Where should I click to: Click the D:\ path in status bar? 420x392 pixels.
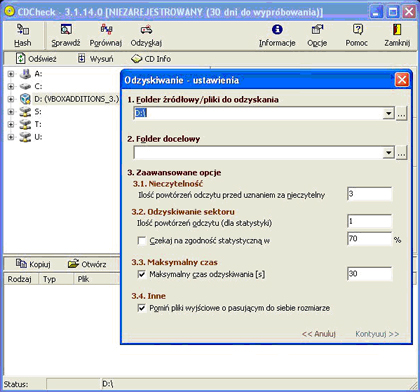(x=108, y=384)
